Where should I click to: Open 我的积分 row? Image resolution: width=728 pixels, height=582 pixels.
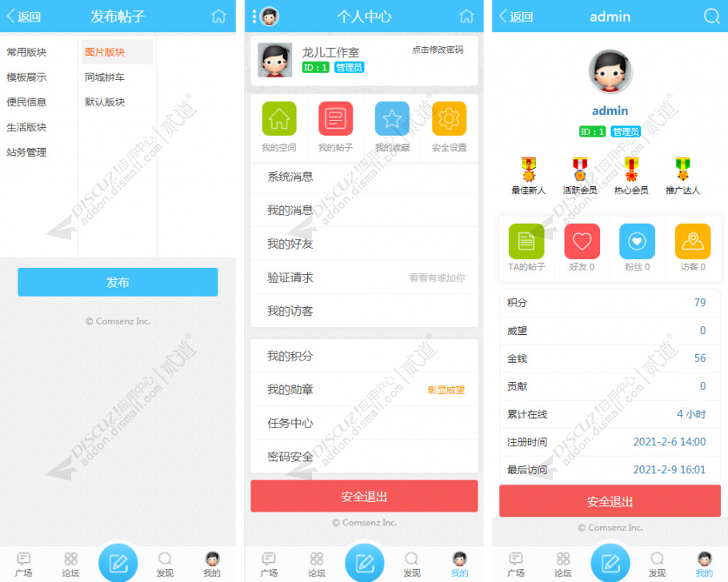(365, 356)
